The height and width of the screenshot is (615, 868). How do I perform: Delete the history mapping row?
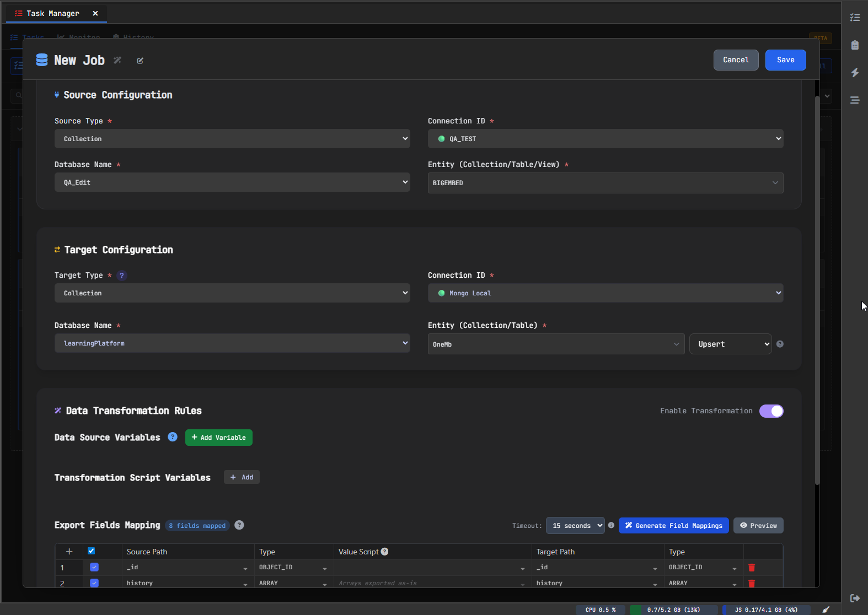click(x=752, y=583)
